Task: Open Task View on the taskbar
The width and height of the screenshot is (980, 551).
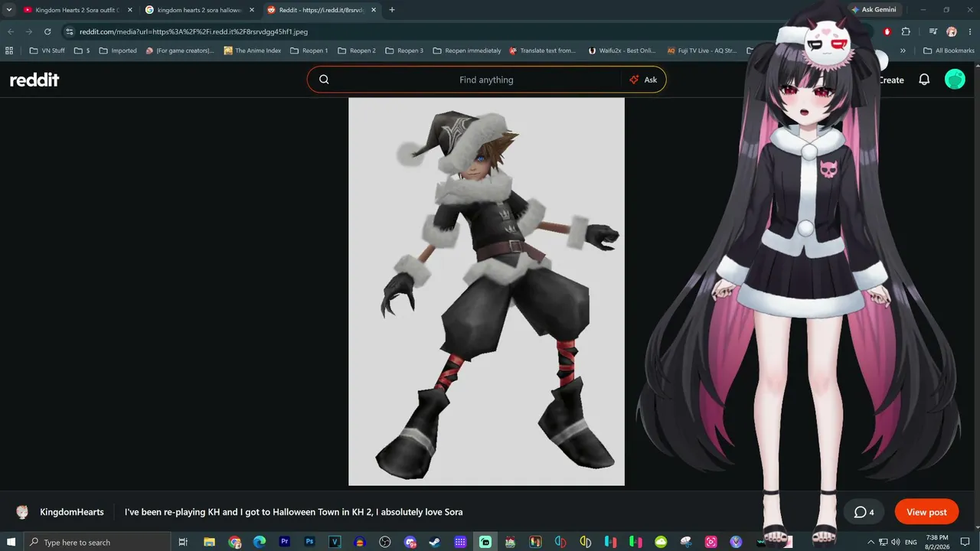Action: coord(183,542)
